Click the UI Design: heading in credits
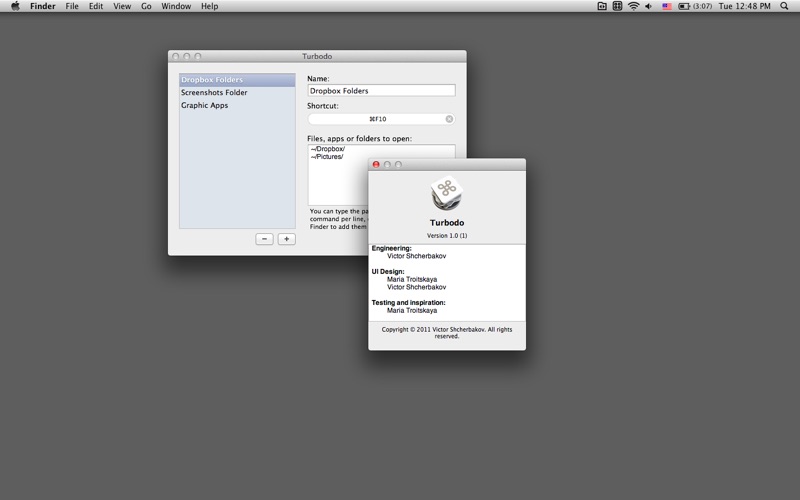 coord(388,271)
